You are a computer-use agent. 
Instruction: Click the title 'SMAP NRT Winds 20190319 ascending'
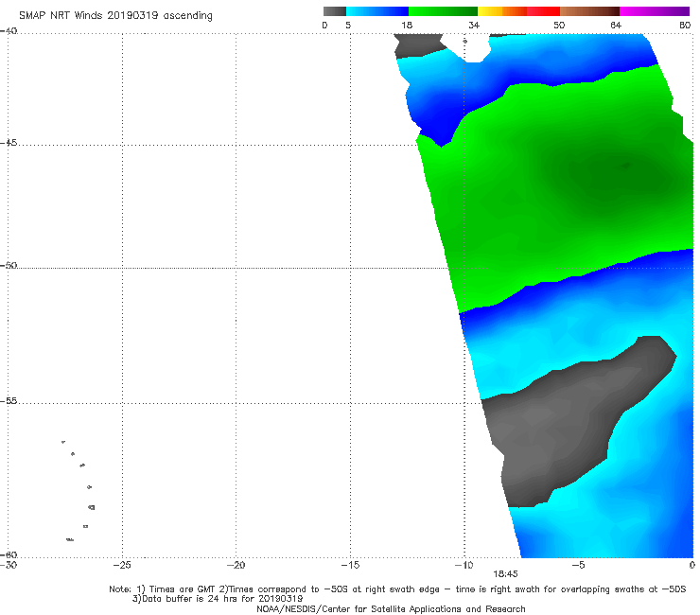coord(115,15)
